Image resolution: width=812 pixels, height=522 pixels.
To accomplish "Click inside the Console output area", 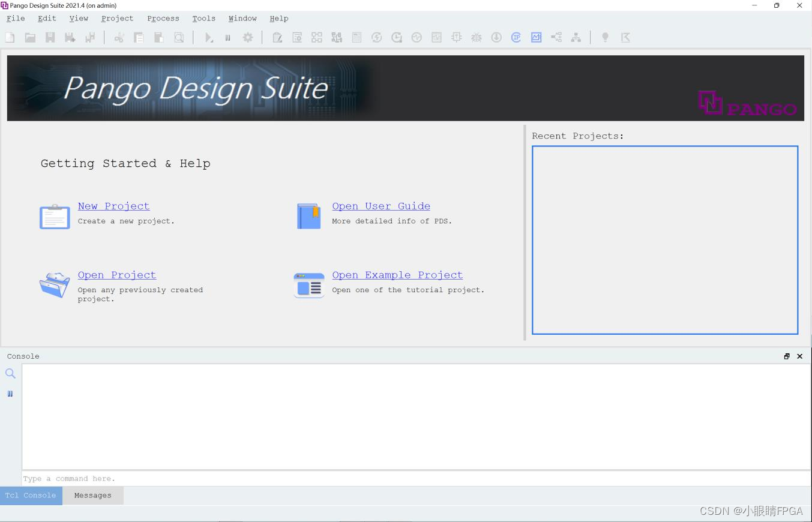I will coord(416,416).
